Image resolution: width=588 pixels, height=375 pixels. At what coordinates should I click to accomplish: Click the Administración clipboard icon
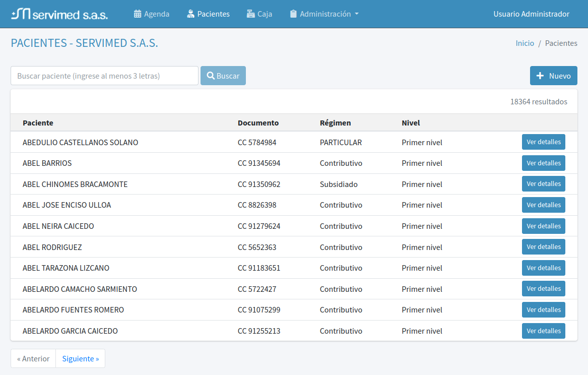pos(293,14)
